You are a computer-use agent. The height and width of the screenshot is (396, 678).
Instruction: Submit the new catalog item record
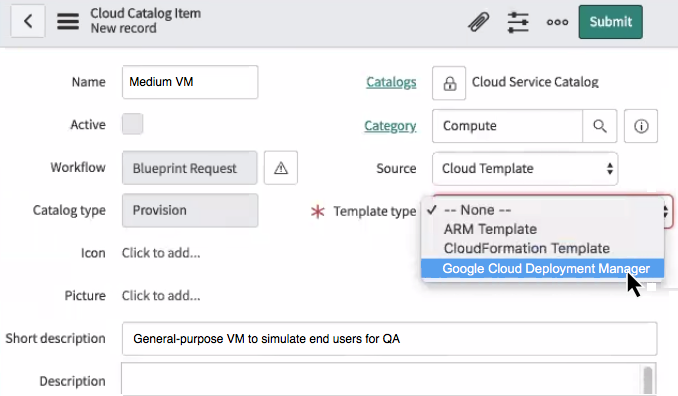point(611,22)
